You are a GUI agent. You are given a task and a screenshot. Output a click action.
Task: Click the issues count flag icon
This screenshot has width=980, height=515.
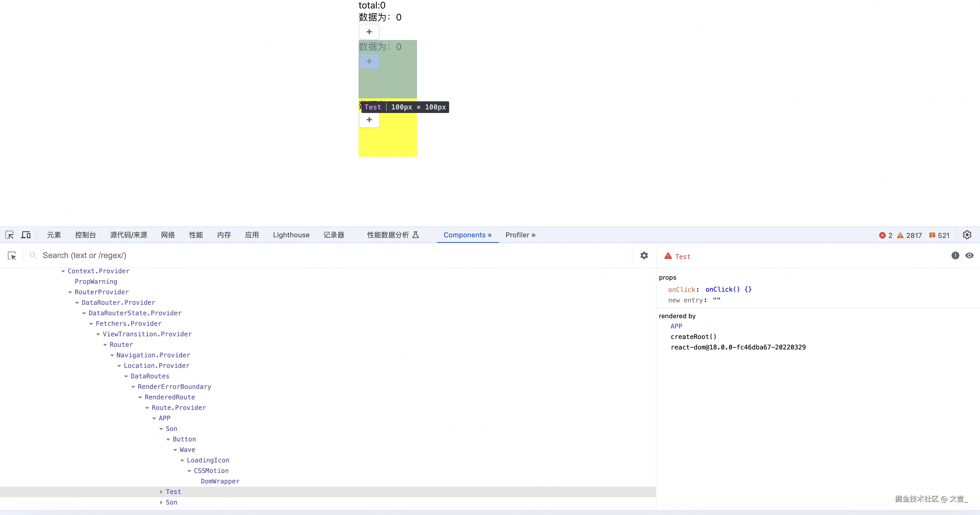(932, 235)
